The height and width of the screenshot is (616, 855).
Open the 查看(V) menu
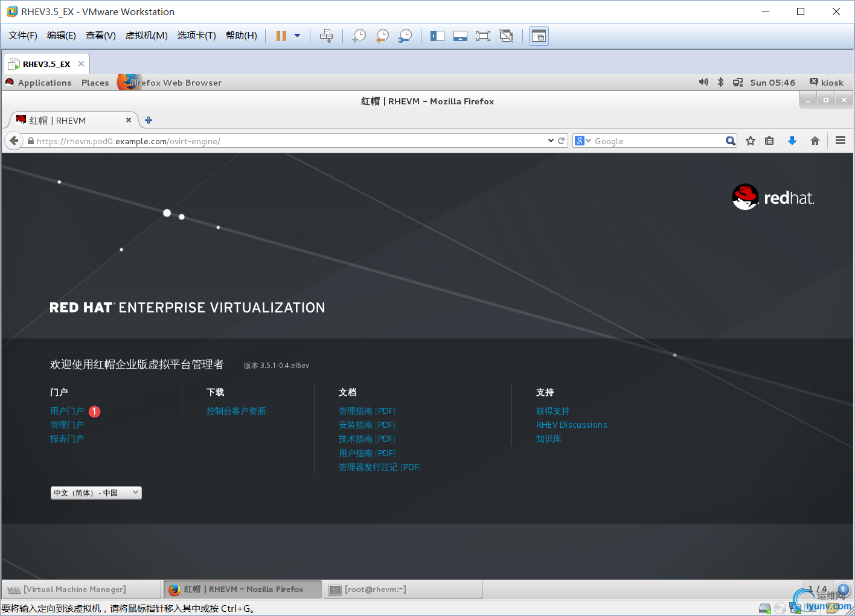pyautogui.click(x=101, y=36)
